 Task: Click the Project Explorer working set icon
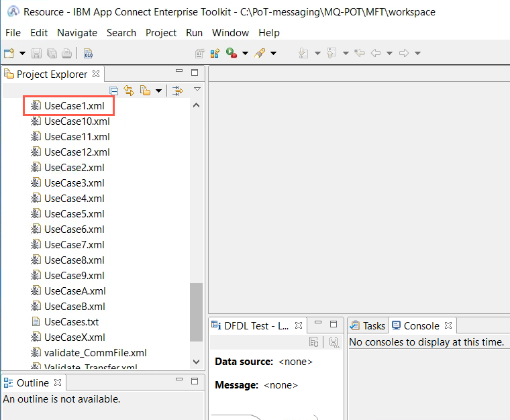(x=145, y=91)
